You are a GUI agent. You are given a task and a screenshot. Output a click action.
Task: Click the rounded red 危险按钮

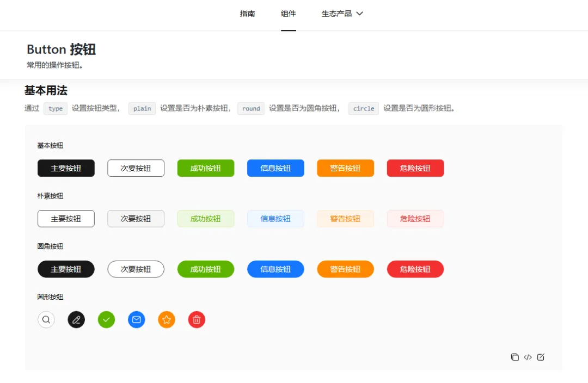pos(415,269)
